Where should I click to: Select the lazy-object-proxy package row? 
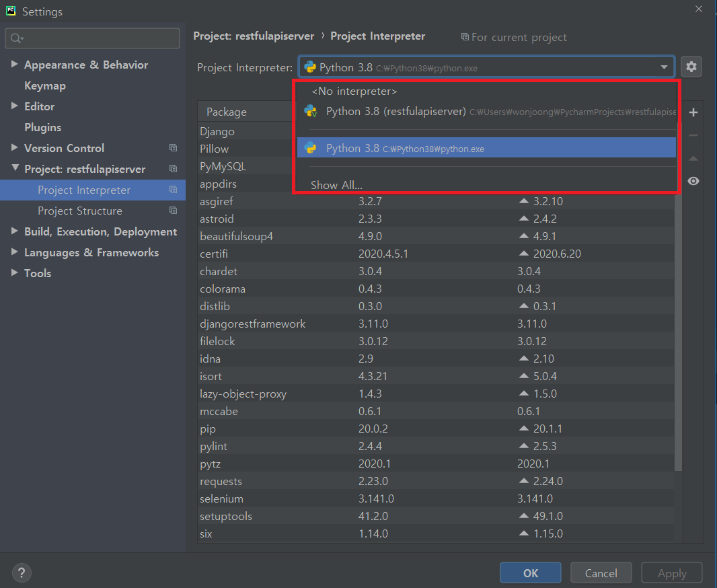(437, 394)
